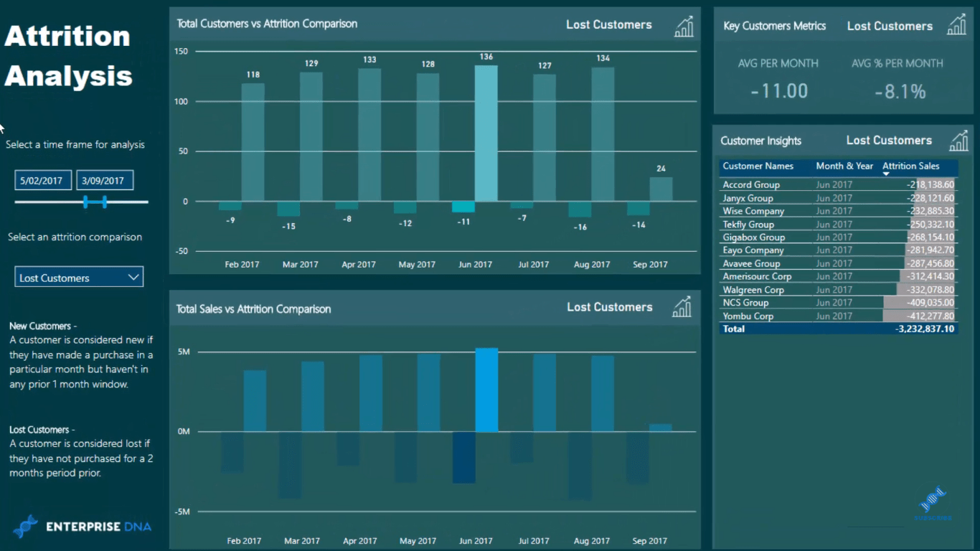This screenshot has width=980, height=551.
Task: Click chart icon in Total Customers panel header
Action: click(684, 26)
